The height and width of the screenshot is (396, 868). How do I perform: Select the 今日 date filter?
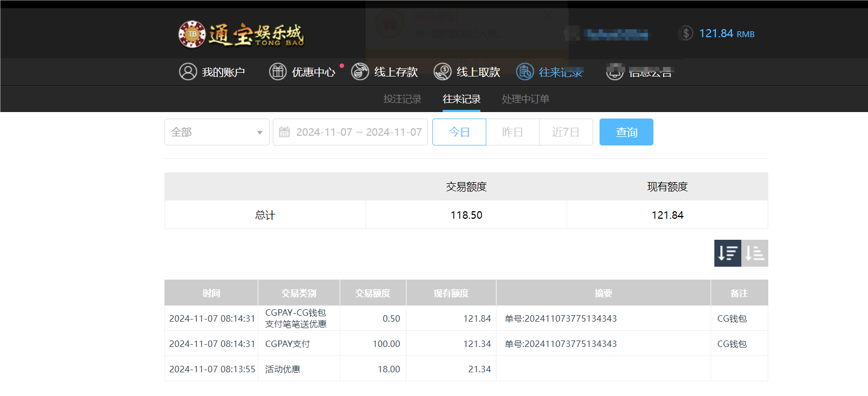tap(459, 132)
